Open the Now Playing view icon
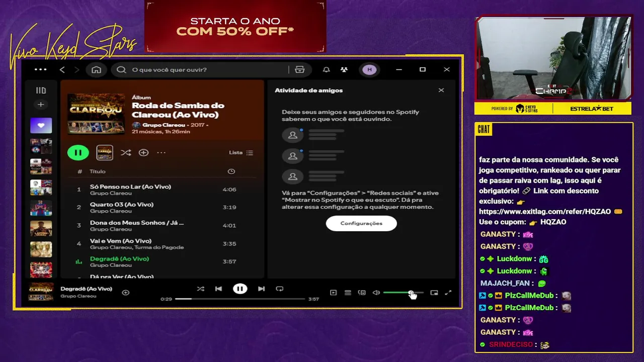The image size is (644, 362). tap(333, 293)
